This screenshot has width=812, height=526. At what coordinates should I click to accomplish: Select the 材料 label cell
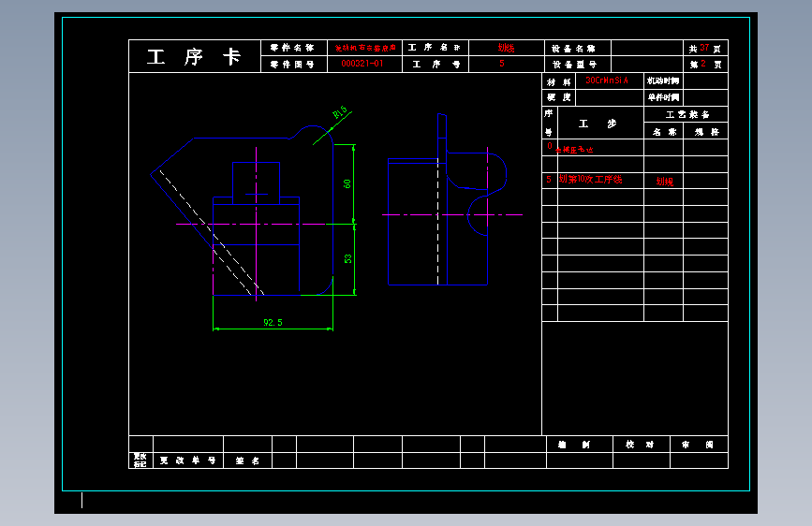point(559,81)
